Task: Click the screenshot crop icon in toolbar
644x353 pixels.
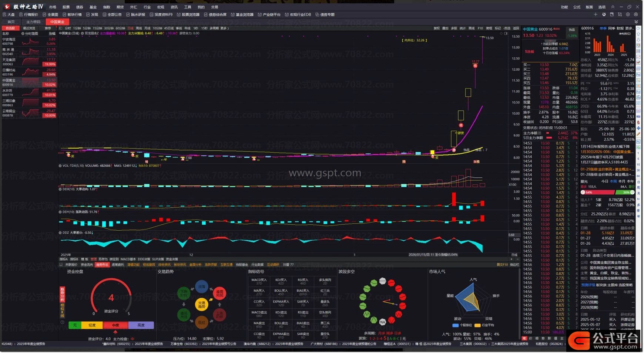Action: point(620,14)
